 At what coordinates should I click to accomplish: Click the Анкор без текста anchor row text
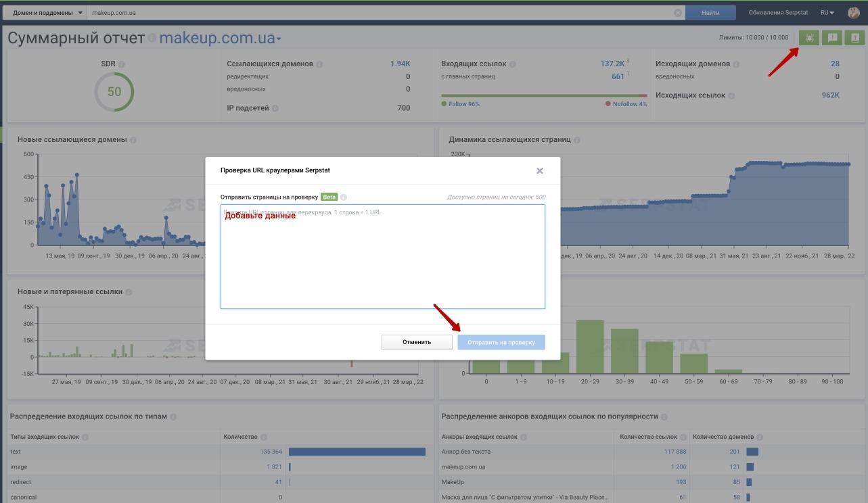pyautogui.click(x=466, y=452)
